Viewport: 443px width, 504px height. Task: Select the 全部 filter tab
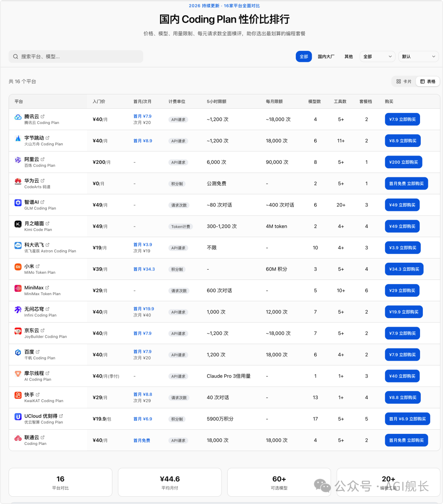tap(304, 56)
